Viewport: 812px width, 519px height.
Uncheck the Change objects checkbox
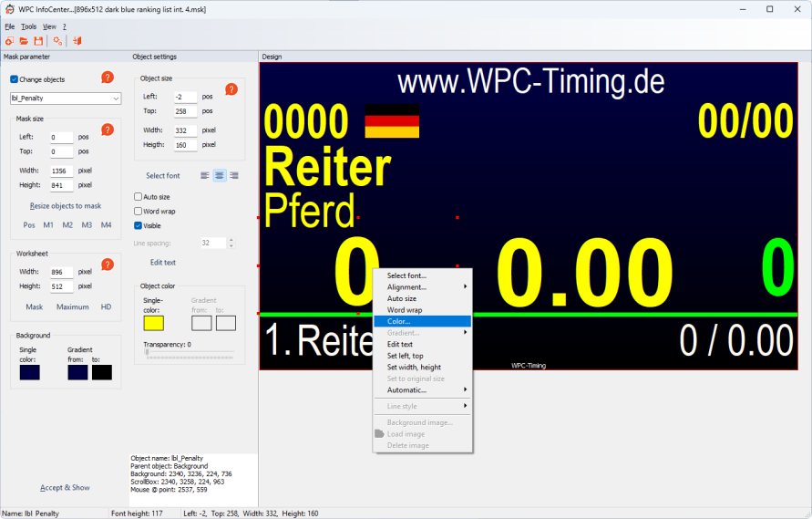[x=14, y=79]
